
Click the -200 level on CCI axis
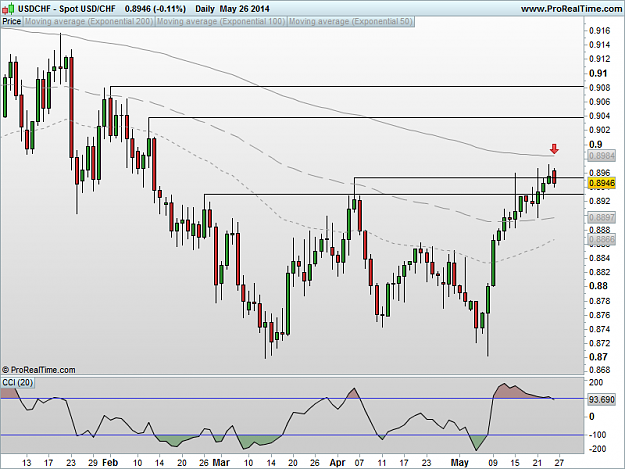[597, 449]
